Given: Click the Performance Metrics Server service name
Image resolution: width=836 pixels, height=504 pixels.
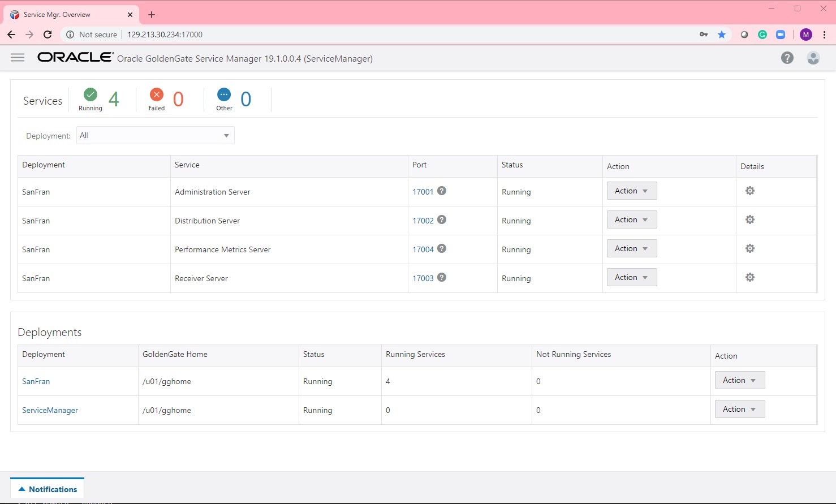Looking at the screenshot, I should point(223,249).
